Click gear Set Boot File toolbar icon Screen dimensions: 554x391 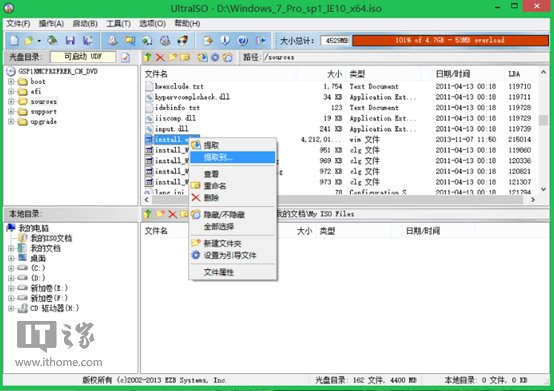[215, 57]
